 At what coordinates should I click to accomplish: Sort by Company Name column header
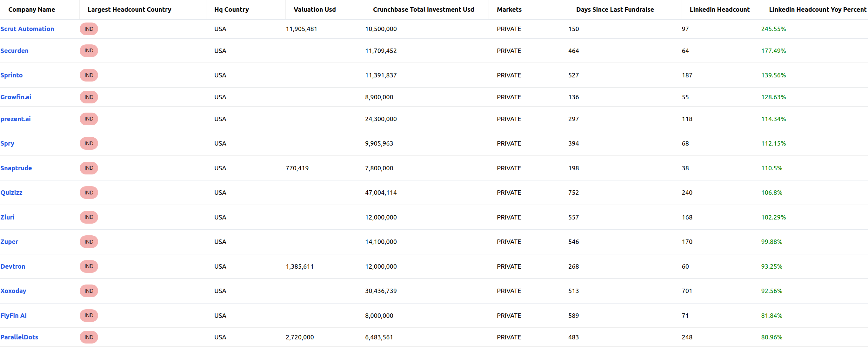click(32, 10)
